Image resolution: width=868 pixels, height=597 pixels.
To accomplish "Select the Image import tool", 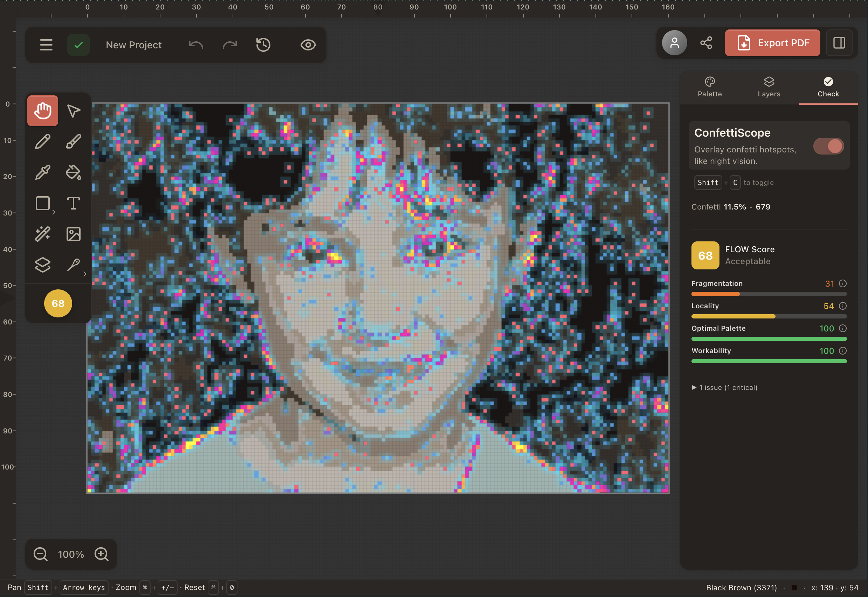I will (x=73, y=234).
